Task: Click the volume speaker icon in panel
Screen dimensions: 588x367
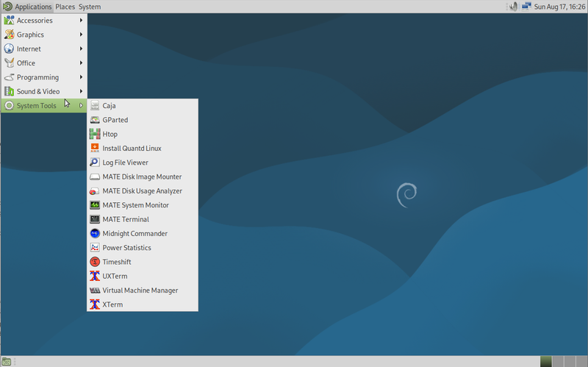Action: [513, 7]
